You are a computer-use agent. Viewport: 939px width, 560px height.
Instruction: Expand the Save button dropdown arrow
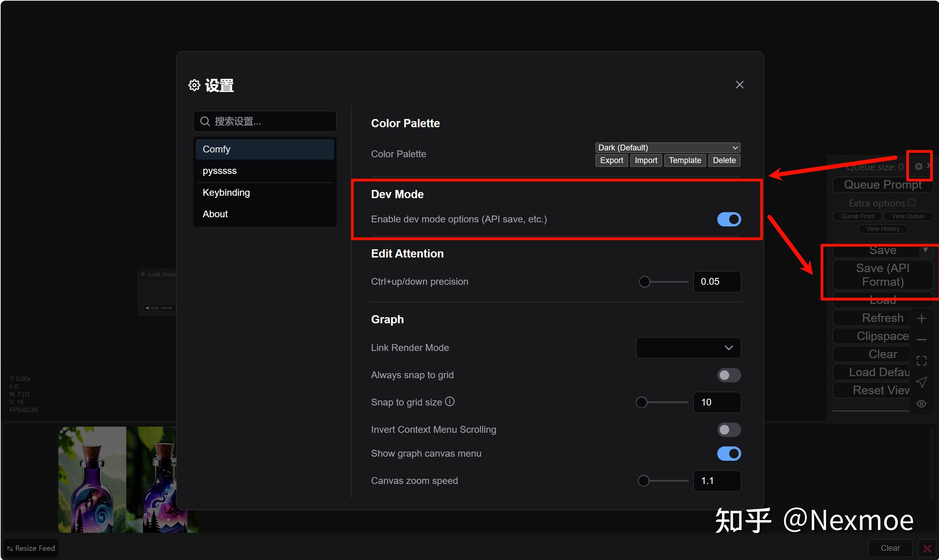926,249
